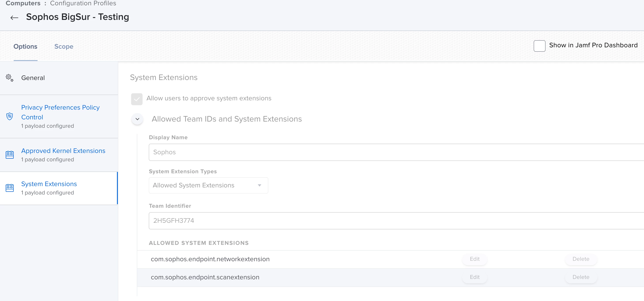Open Approved Kernel Extensions payload
The height and width of the screenshot is (301, 644).
click(x=59, y=155)
